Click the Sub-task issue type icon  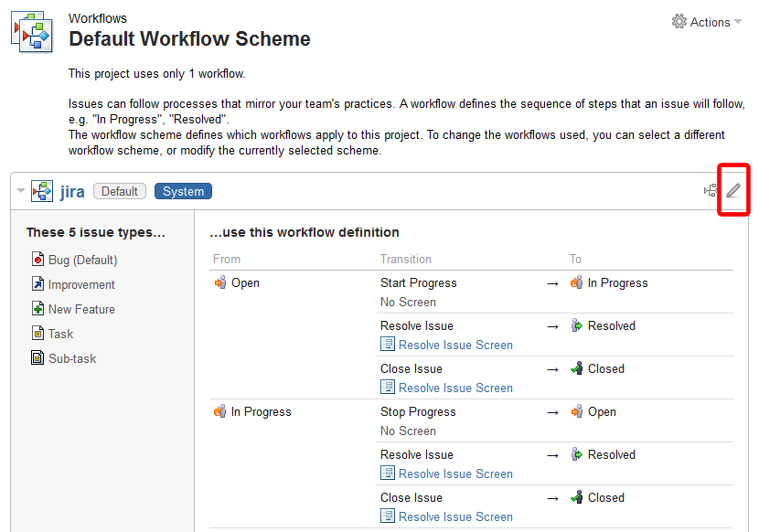37,357
